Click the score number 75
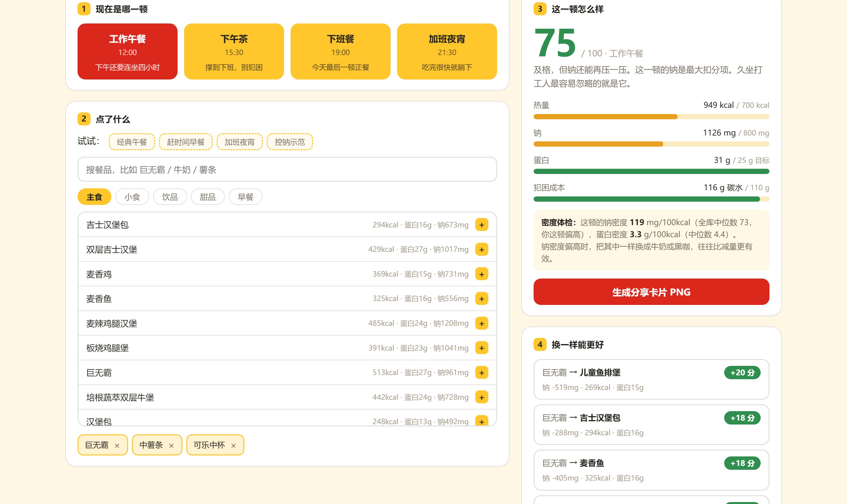Viewport: 847px width, 504px height. 555,43
